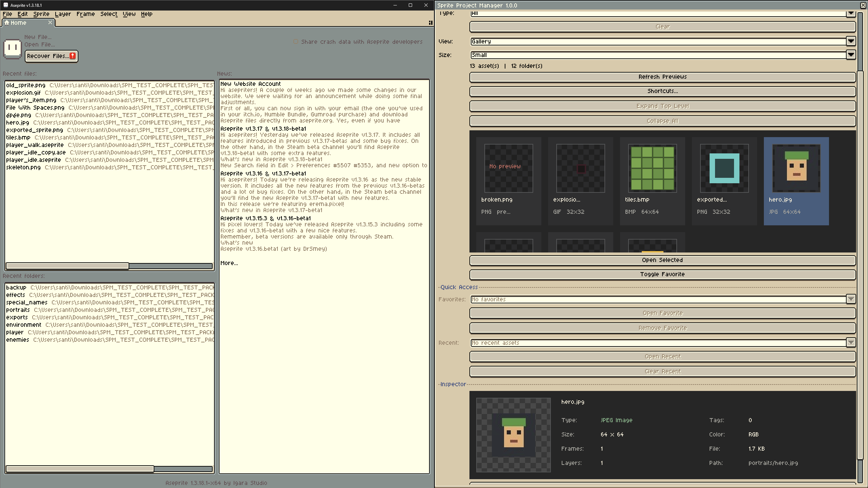Open player's_item.png from Recent files

tap(109, 100)
